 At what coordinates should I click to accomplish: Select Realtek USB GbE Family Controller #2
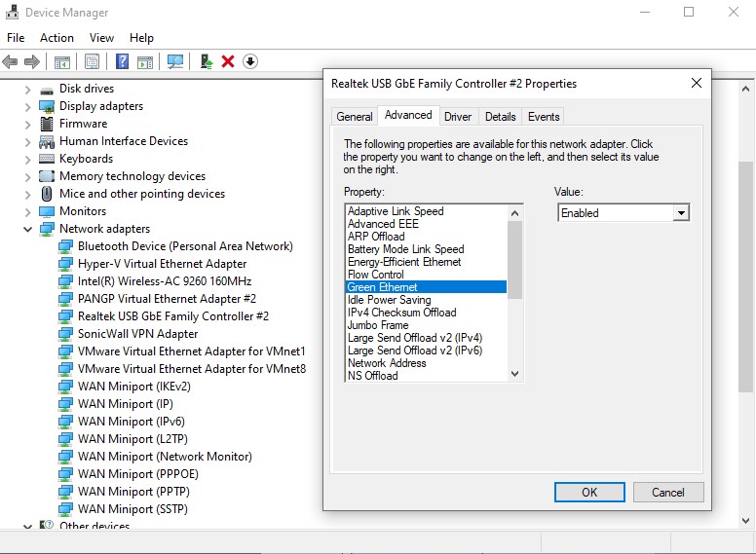(x=173, y=316)
